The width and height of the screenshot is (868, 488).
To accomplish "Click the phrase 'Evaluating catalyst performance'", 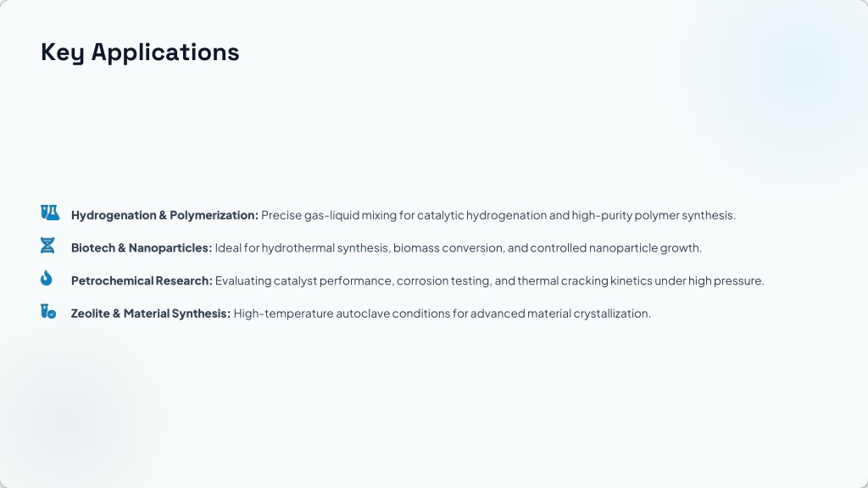I will click(304, 280).
